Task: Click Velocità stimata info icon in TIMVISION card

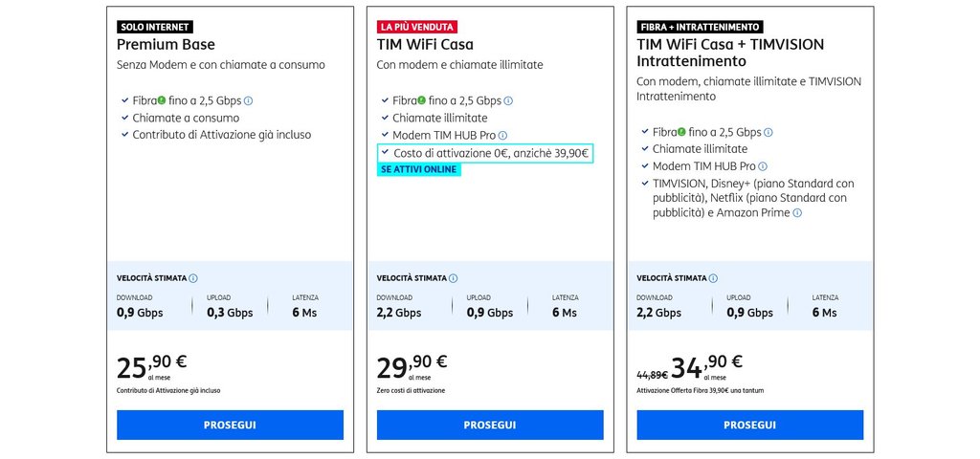Action: coord(713,278)
